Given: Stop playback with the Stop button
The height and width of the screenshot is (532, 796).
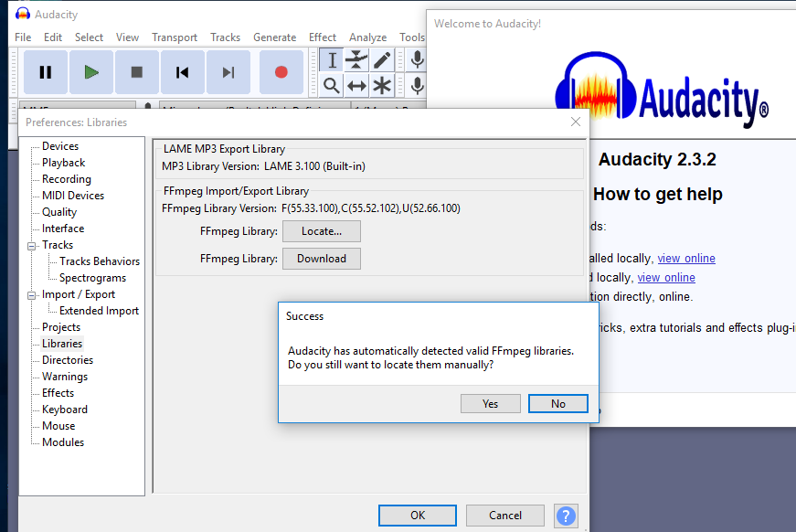Looking at the screenshot, I should [136, 72].
